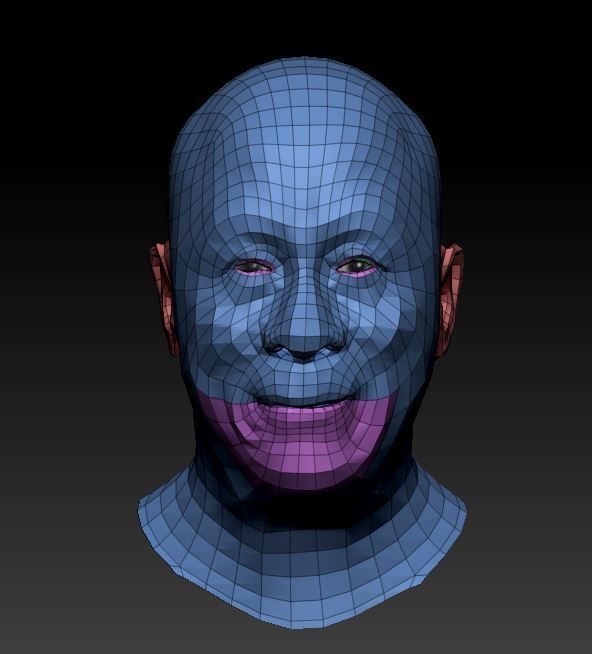The width and height of the screenshot is (592, 654).
Task: Click the eyeball on the screen's right side
Action: [355, 266]
